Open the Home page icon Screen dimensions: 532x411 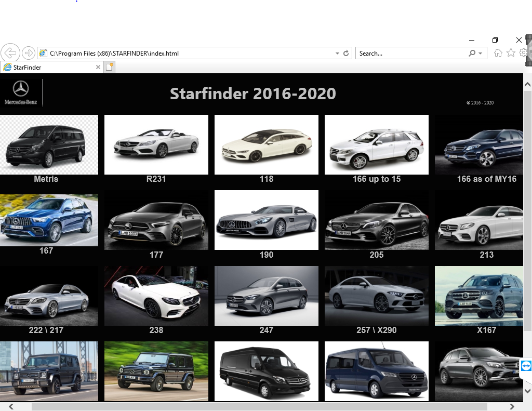pos(498,53)
